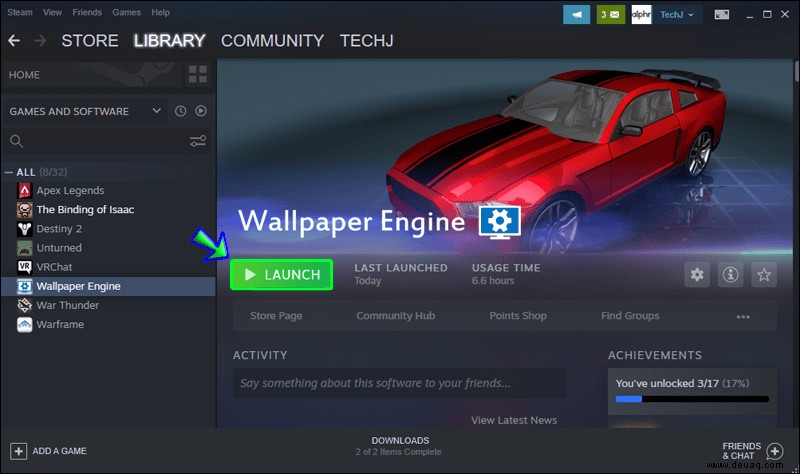This screenshot has height=474, width=800.
Task: Expand the Games and Software dropdown
Action: click(x=85, y=111)
